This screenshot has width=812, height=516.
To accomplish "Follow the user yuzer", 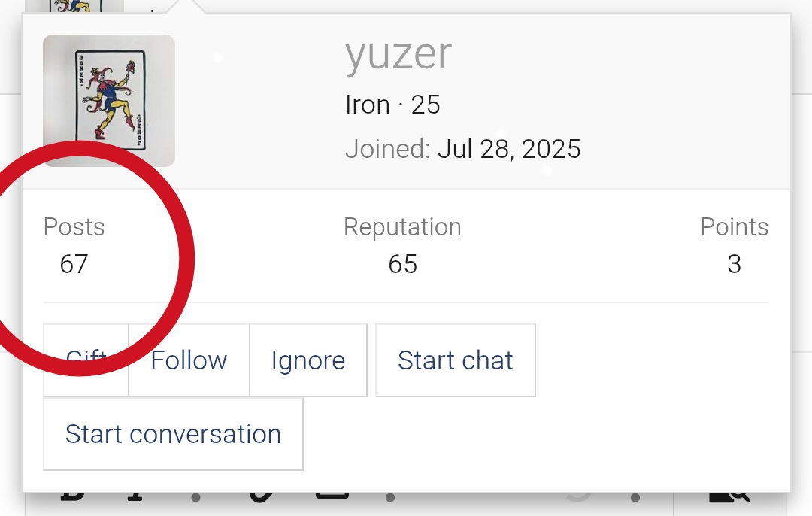I will point(188,360).
